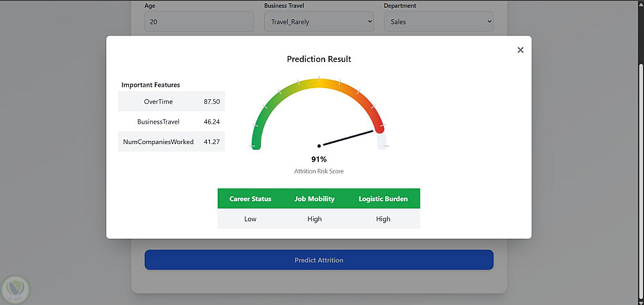
Task: Click the Career Status column header
Action: (251, 199)
